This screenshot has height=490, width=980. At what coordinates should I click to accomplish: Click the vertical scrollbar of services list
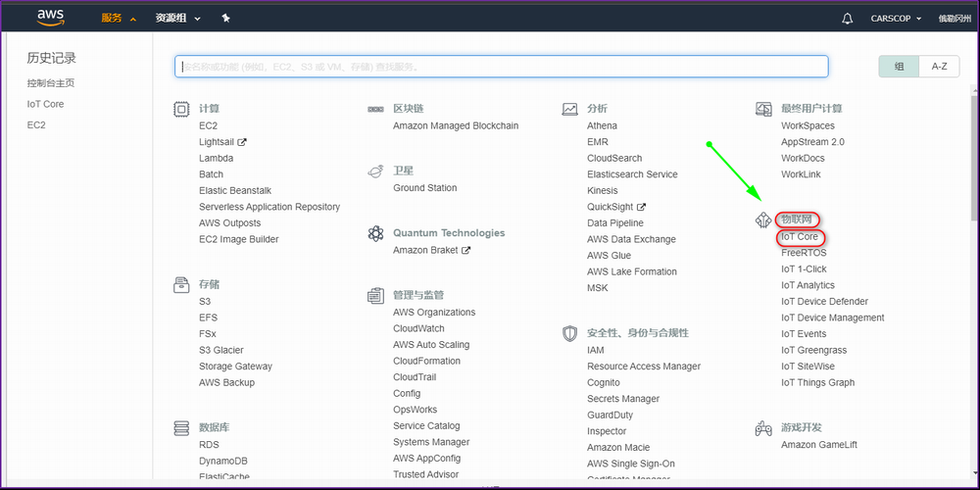(x=975, y=156)
